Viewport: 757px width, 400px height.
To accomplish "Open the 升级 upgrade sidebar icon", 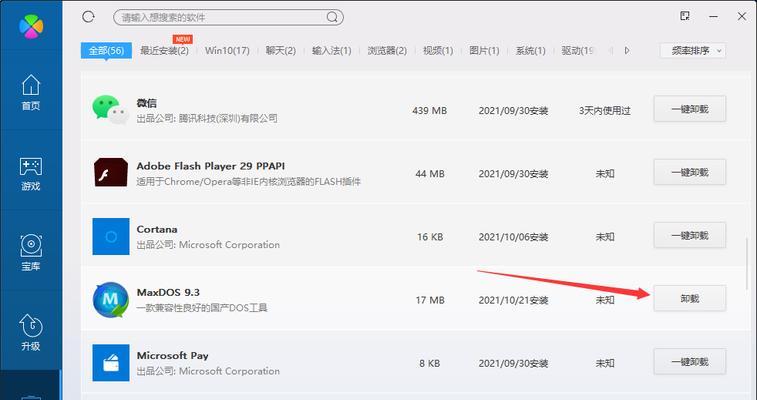I will click(x=31, y=332).
